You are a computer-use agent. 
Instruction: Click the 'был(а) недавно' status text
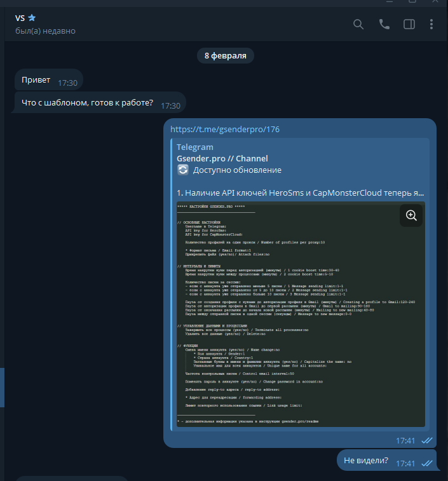click(x=45, y=31)
